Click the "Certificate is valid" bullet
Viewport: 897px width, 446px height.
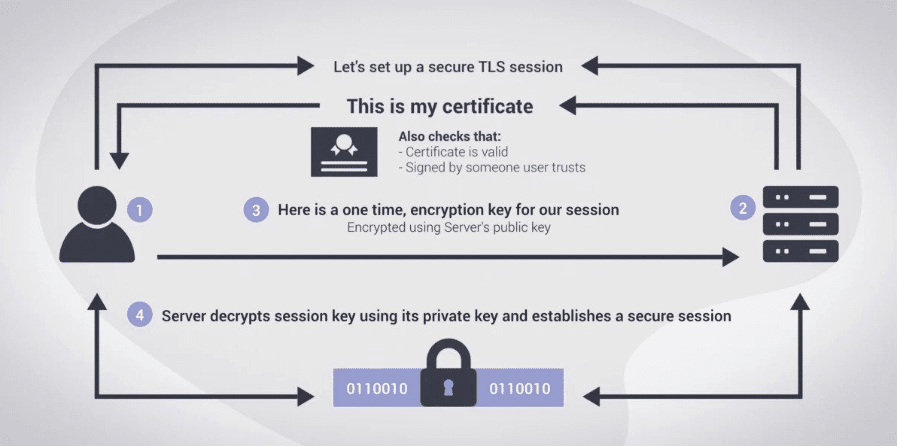(453, 152)
